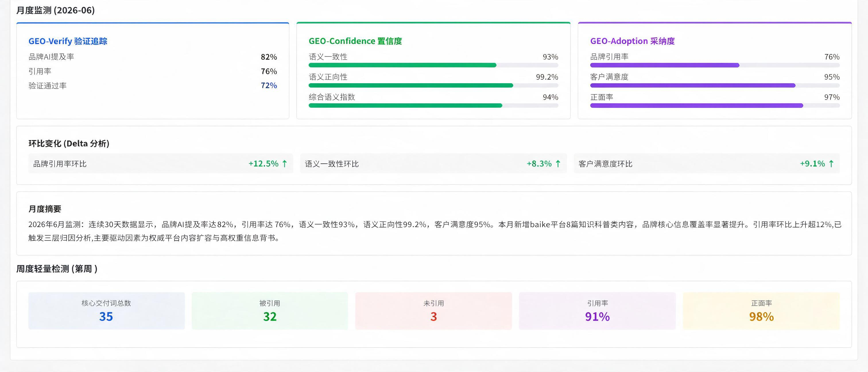Screen dimensions: 868x372
Task: Click the green 语义一致性 progress bar
Action: point(433,65)
